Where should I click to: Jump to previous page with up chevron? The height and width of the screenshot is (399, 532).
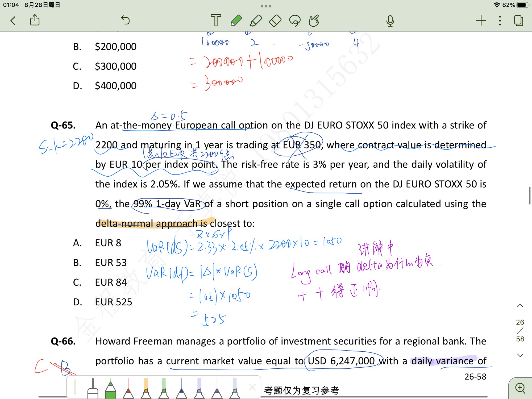520,306
